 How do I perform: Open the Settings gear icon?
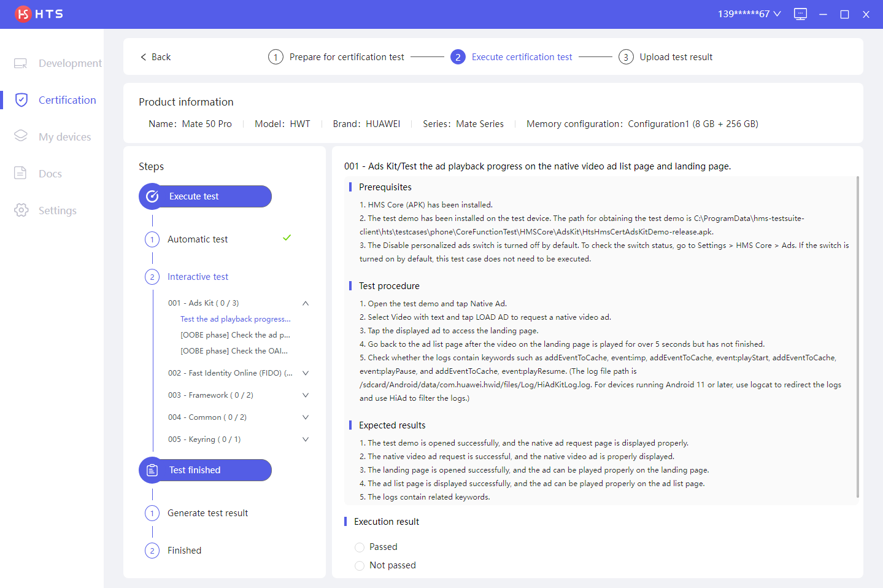click(21, 211)
